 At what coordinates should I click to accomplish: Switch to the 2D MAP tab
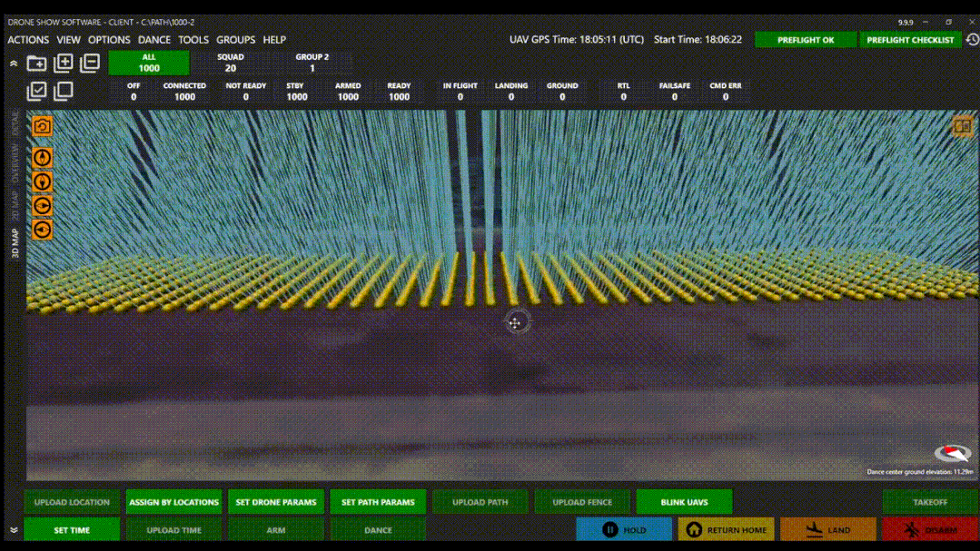pos(15,206)
